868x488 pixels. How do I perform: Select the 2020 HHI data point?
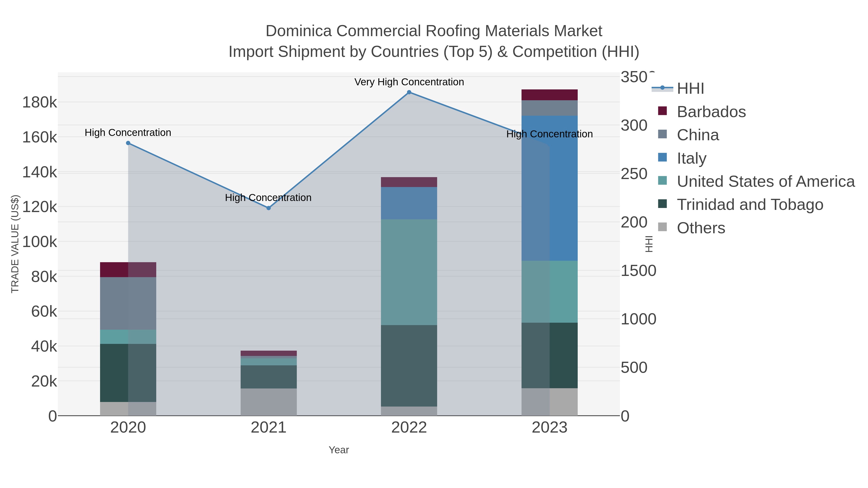128,143
